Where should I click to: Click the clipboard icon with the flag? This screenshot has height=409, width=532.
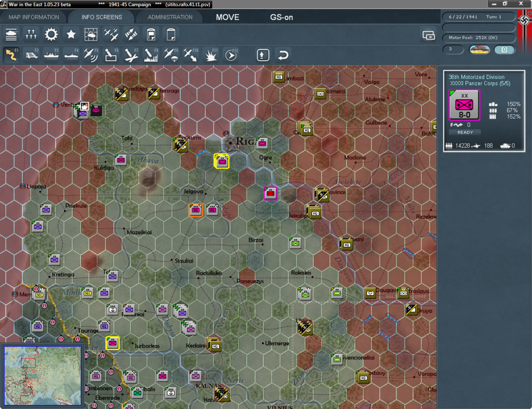tap(151, 34)
